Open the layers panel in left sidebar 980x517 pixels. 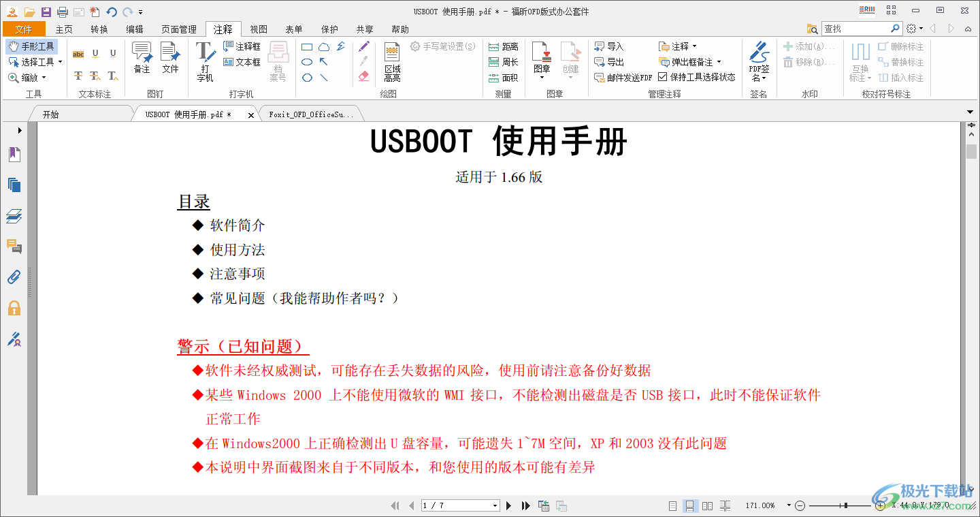14,216
